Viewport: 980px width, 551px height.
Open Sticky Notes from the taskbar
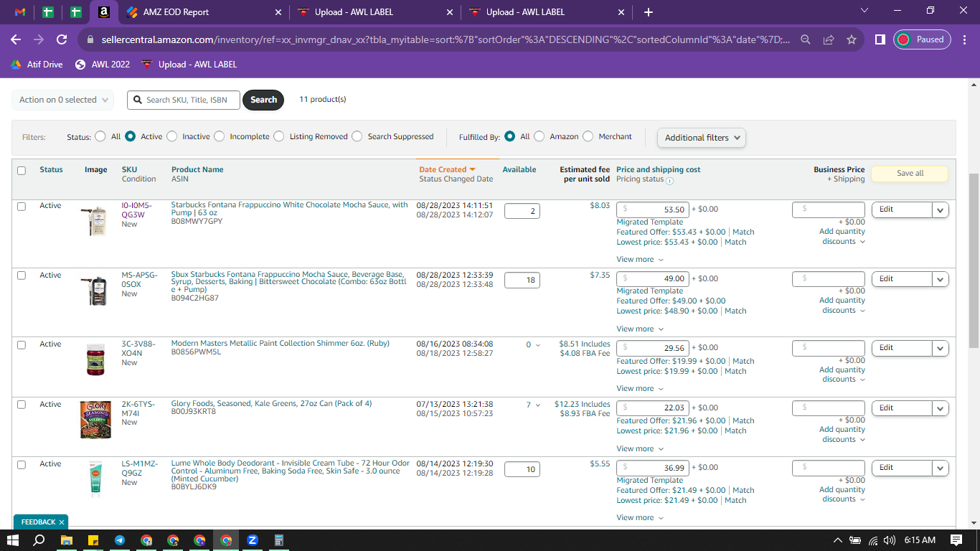(93, 540)
